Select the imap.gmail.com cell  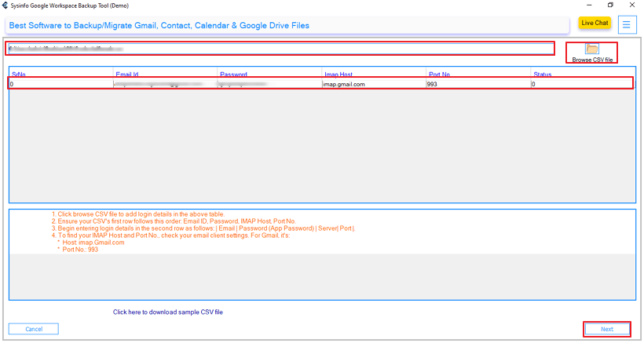coord(344,84)
